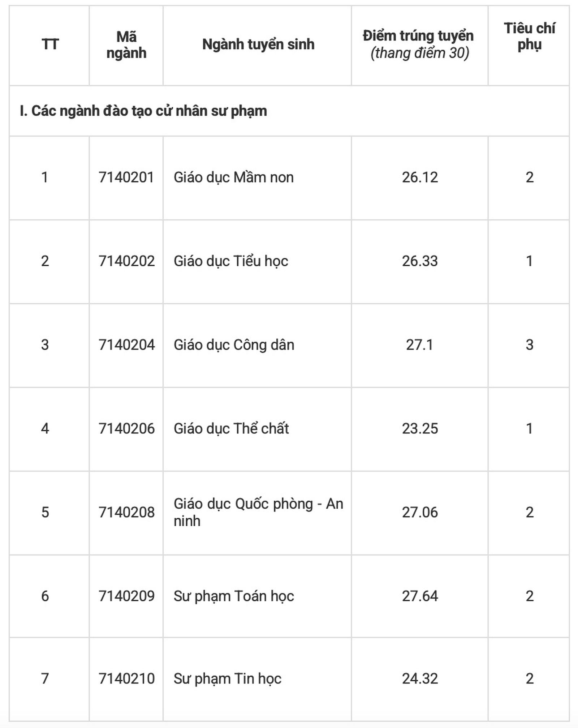Select 'Giáo dục Quốc phòng - An ninh' cell
The width and height of the screenshot is (578, 728).
pos(258,512)
